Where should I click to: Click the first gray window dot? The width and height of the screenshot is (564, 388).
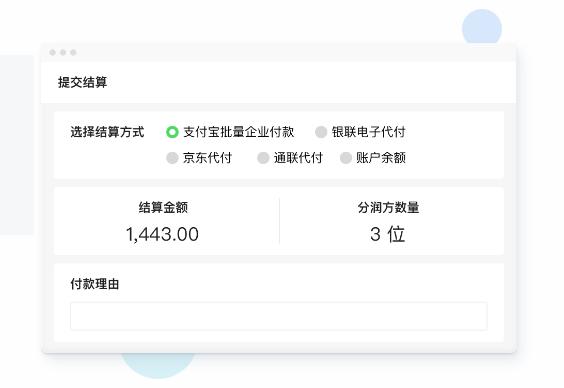click(x=53, y=53)
